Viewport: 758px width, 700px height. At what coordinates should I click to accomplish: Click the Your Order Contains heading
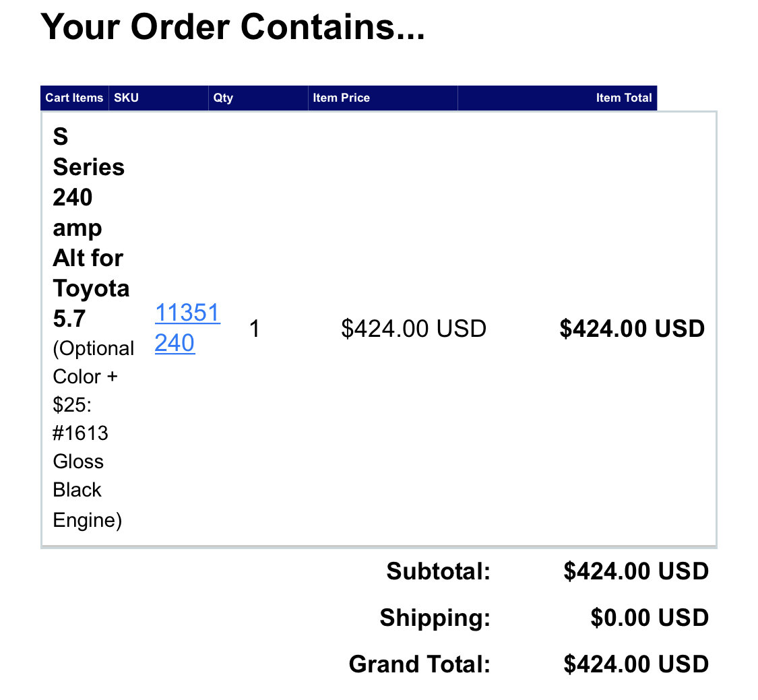click(x=232, y=26)
